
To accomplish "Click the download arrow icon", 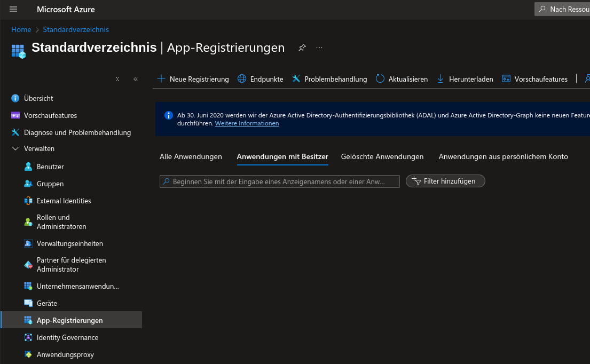I will (440, 78).
